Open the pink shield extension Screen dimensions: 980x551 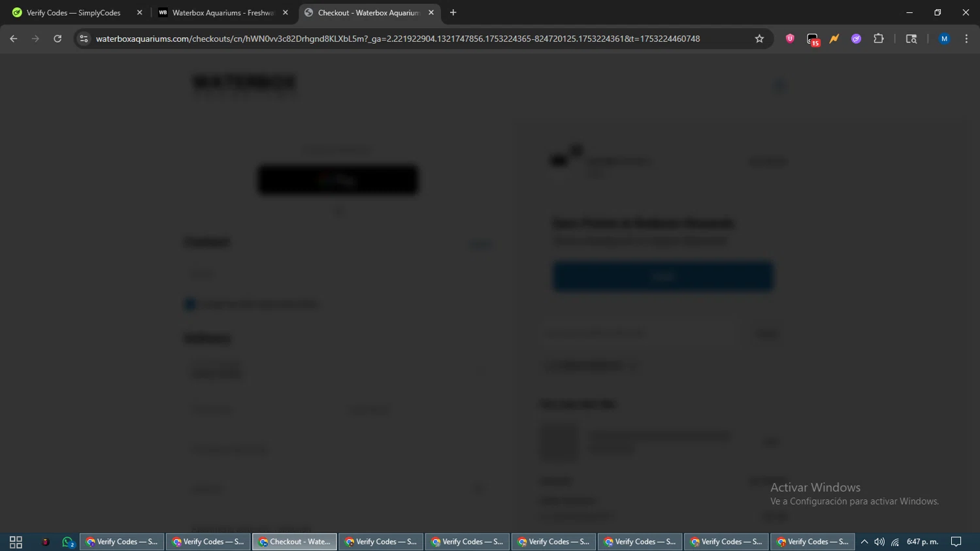790,39
